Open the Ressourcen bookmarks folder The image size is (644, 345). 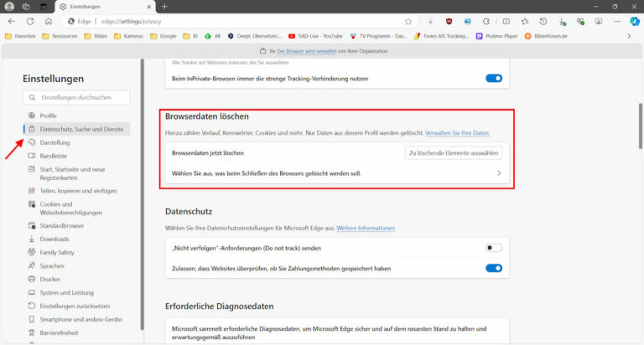click(60, 36)
